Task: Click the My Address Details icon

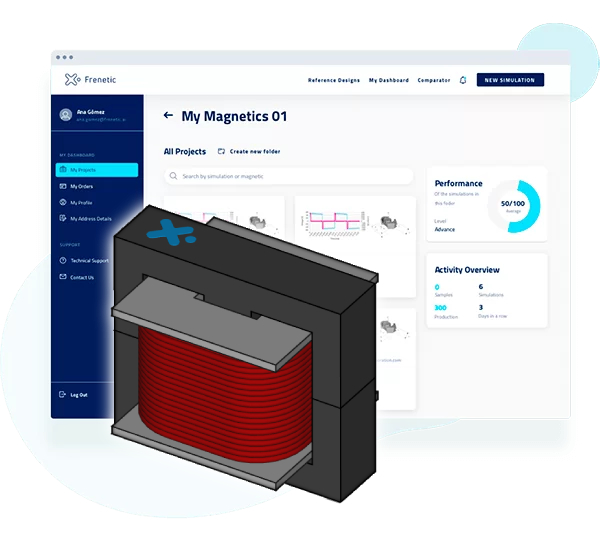Action: pos(63,218)
